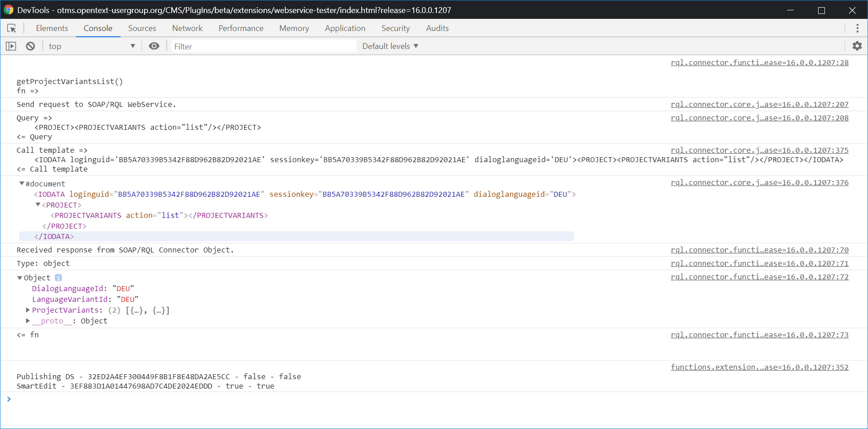The height and width of the screenshot is (429, 868).
Task: Collapse the #document node
Action: (22, 184)
